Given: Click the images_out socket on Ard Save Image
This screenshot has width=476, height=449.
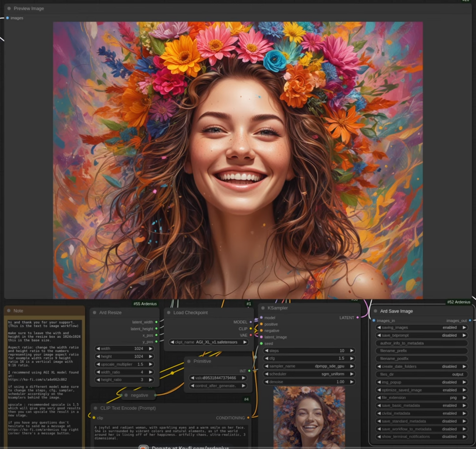Looking at the screenshot, I should (x=470, y=320).
